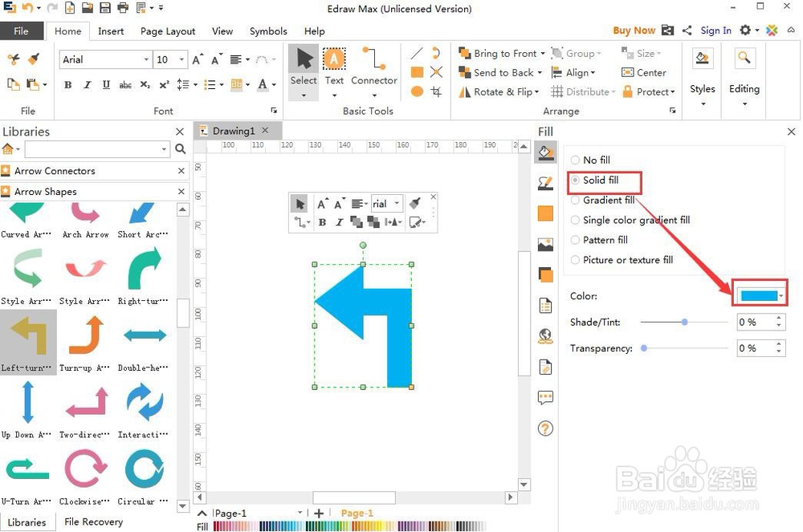Screen dimensions: 803x532
Task: Open the picture icon in side panel
Action: pyautogui.click(x=545, y=245)
